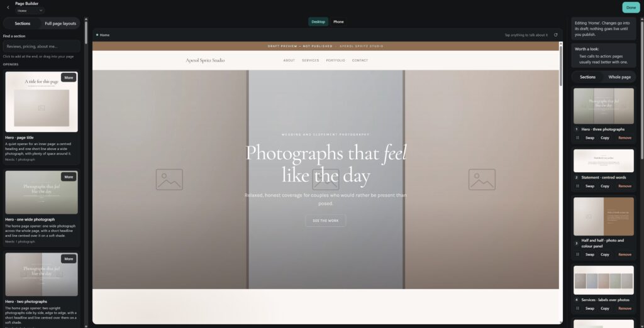The image size is (644, 328).
Task: Click the Worth a look suggestion note
Action: point(603,55)
